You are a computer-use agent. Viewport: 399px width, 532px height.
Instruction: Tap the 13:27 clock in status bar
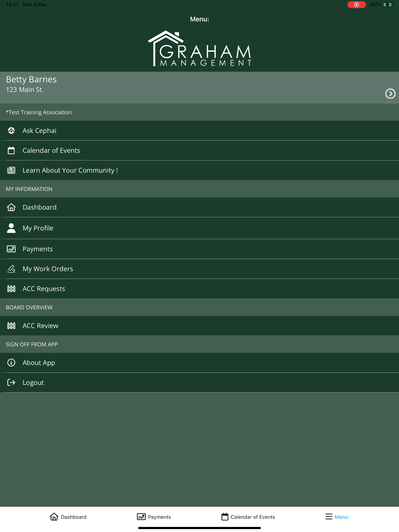point(12,4)
